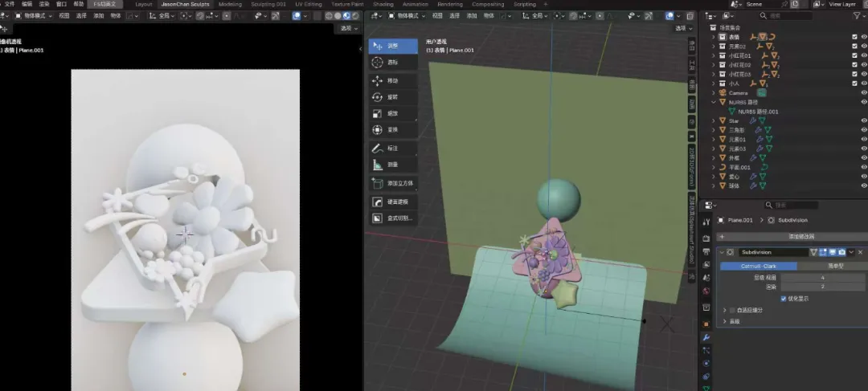The image size is (868, 391).
Task: Click the 添加修改器 add modifier button
Action: point(792,237)
